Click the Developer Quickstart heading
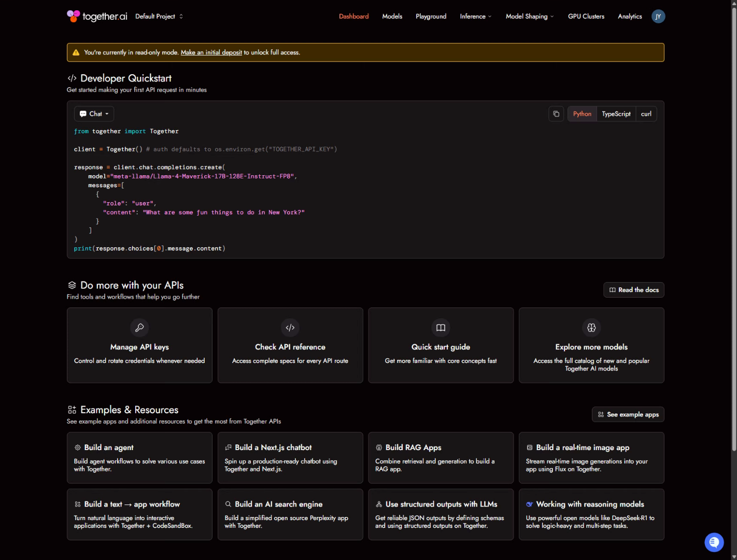The image size is (737, 560). click(x=126, y=78)
